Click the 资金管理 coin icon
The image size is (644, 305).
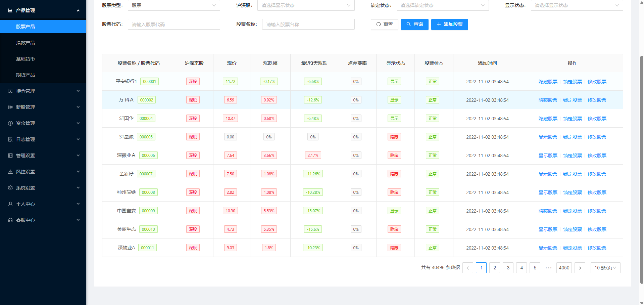click(10, 123)
